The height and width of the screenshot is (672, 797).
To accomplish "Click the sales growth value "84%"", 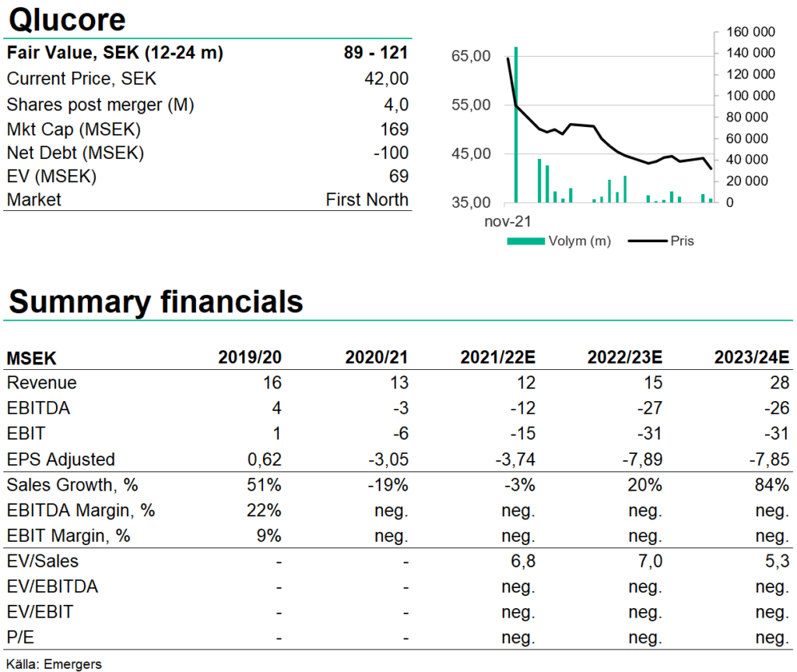I will [771, 485].
